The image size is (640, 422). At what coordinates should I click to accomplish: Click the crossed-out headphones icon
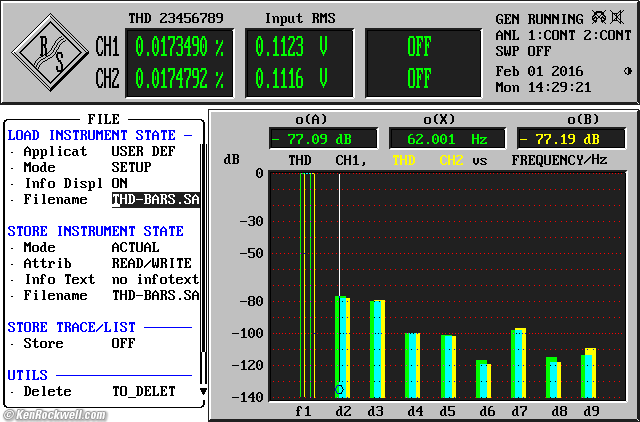[598, 18]
